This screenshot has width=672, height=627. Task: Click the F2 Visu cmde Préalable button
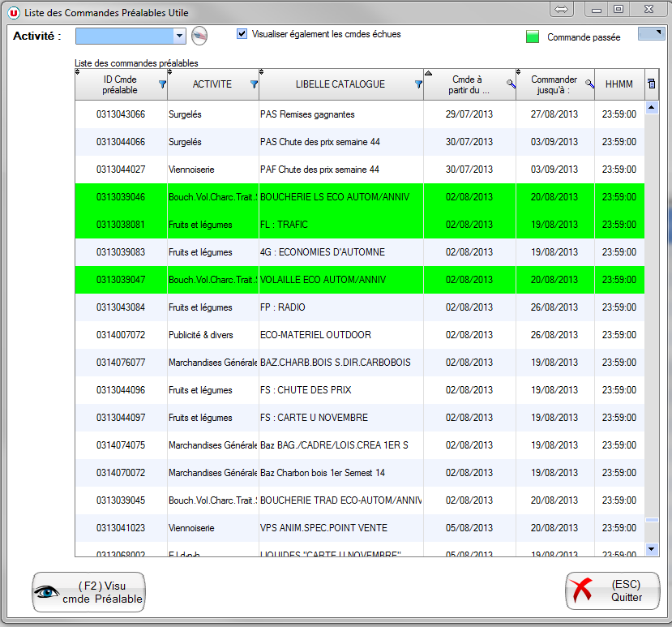[89, 592]
